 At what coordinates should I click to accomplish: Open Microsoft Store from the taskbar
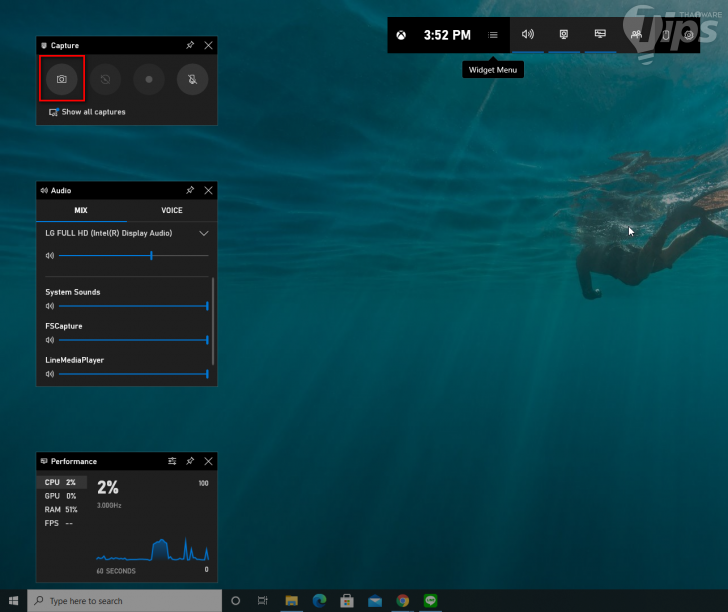click(x=347, y=601)
